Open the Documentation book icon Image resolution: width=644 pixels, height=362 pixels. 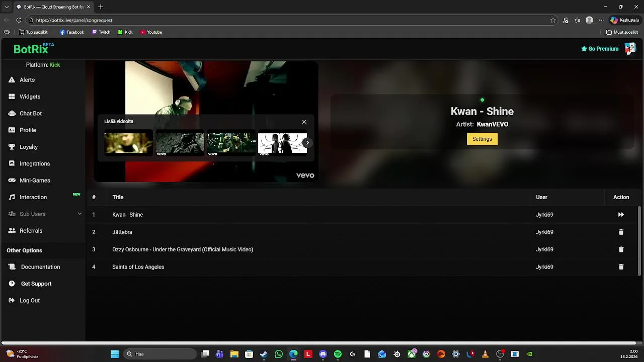click(12, 267)
